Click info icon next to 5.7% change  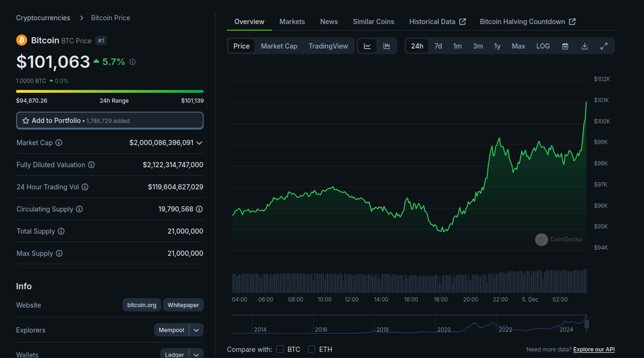(x=132, y=62)
